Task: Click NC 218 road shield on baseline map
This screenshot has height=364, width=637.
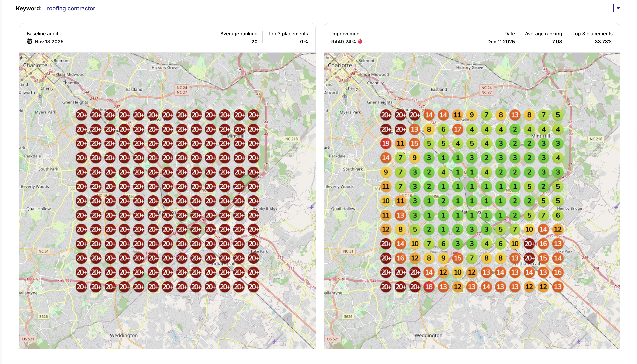Action: click(291, 139)
